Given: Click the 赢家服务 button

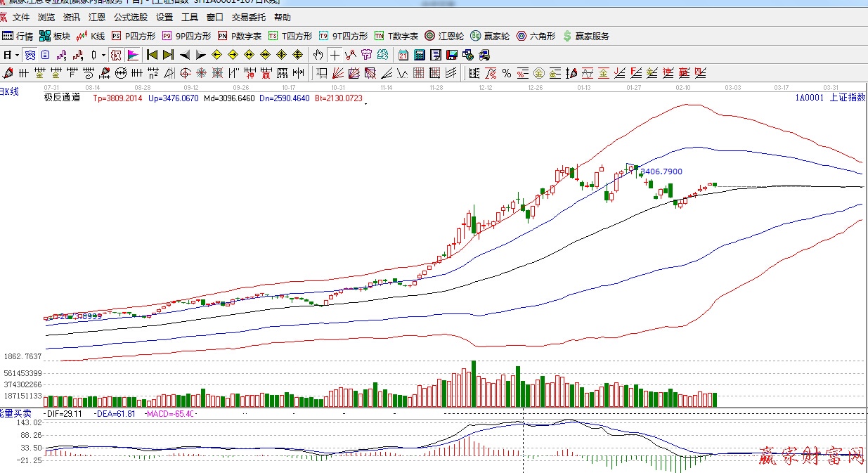Looking at the screenshot, I should click(x=586, y=36).
